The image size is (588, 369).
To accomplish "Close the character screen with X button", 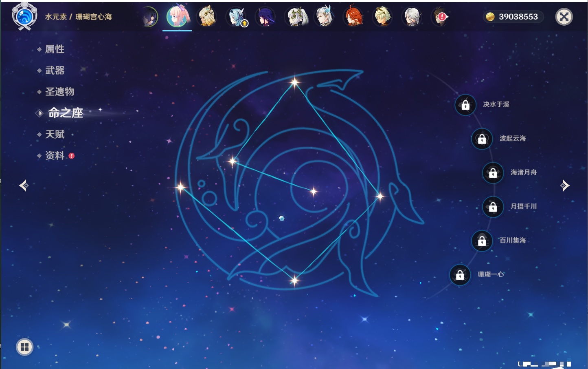I will coord(564,17).
